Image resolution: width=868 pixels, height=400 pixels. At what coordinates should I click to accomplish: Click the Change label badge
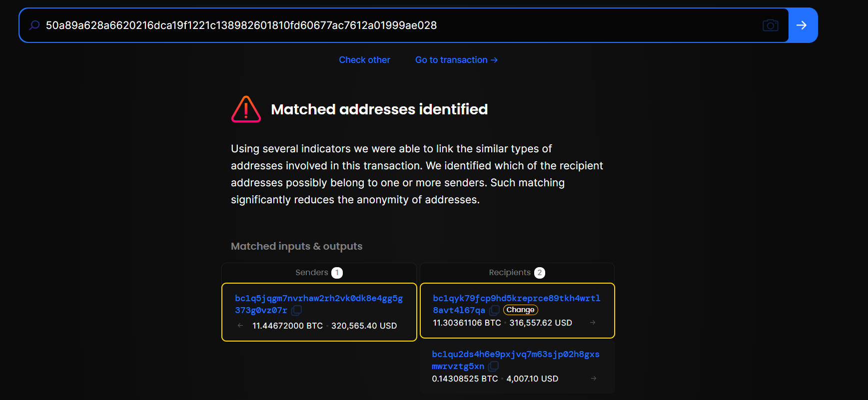pos(520,310)
